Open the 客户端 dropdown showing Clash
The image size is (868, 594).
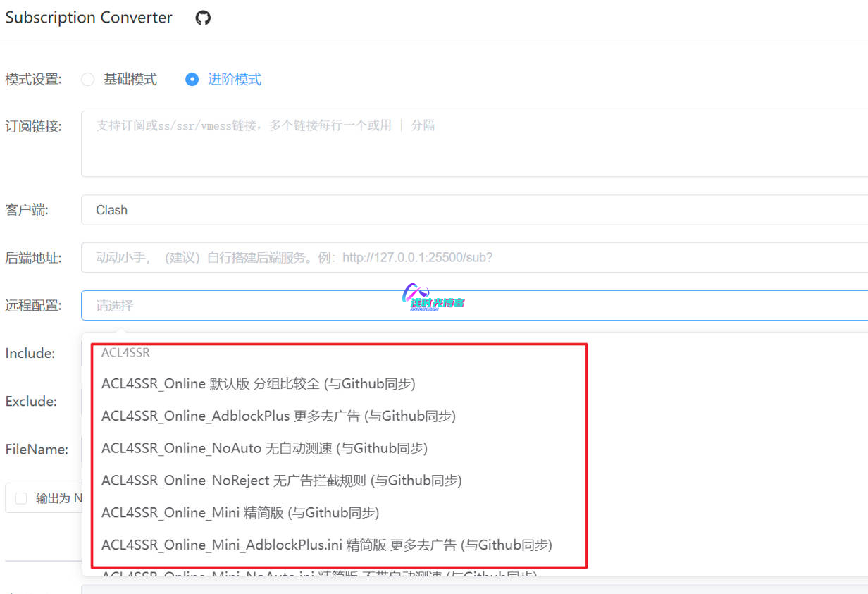472,210
